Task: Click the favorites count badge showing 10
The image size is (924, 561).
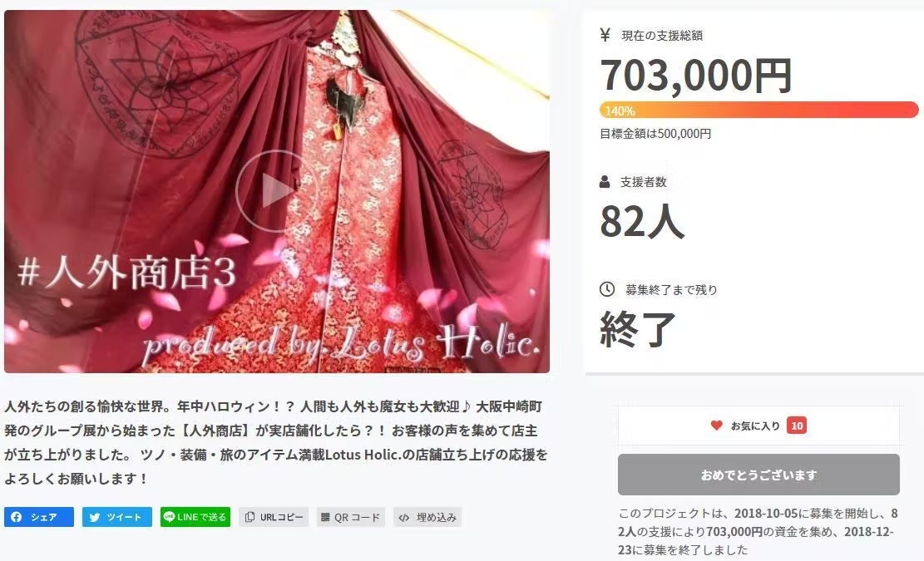Action: (797, 426)
